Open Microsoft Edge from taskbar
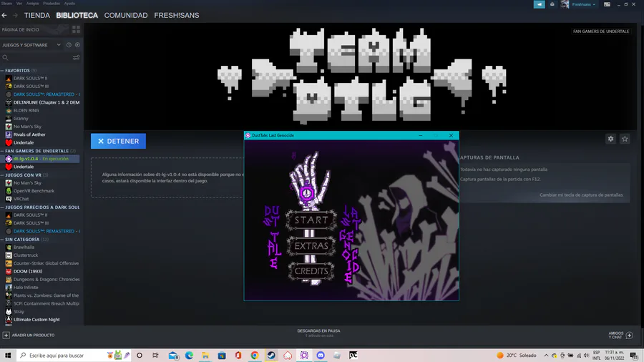644x362 pixels. [x=189, y=356]
